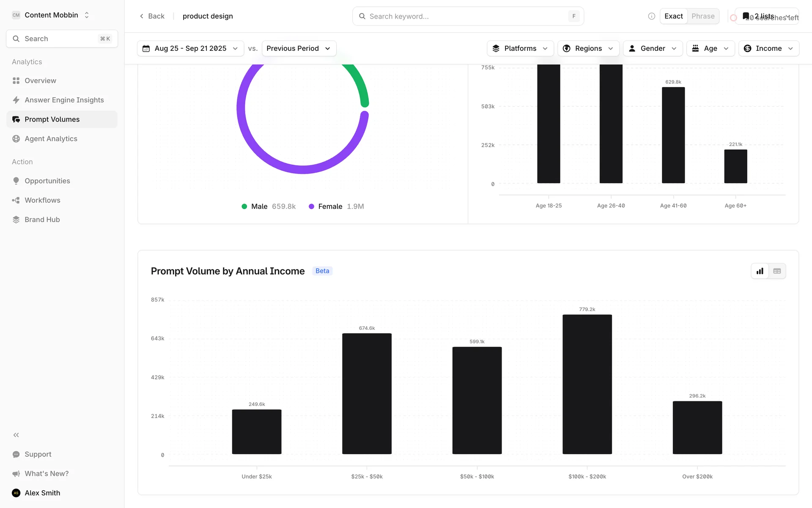The height and width of the screenshot is (508, 812).
Task: Click the Answer Engine Insights lightning icon
Action: point(16,100)
